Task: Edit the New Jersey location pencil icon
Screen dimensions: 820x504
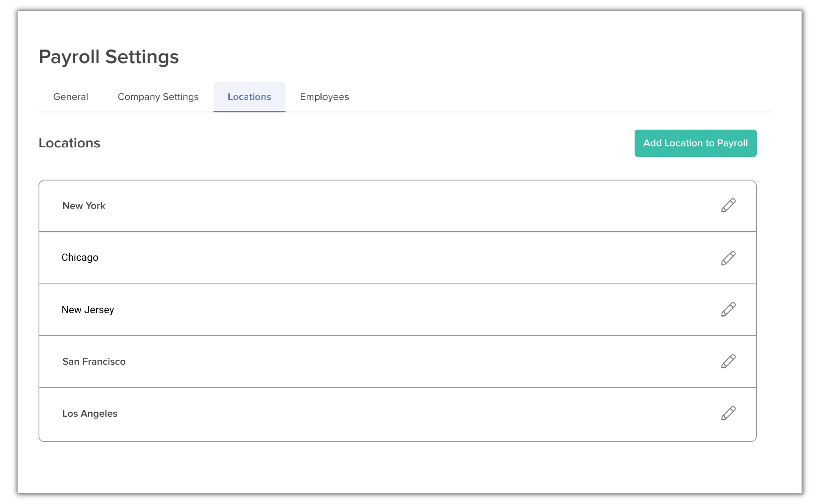Action: [728, 309]
